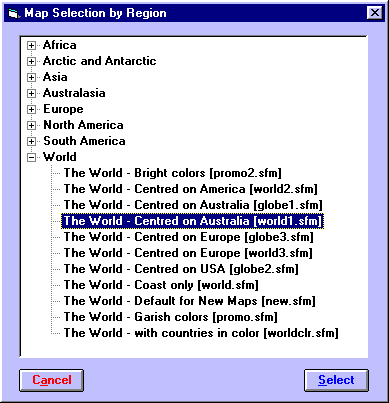
Task: Choose Centred on Europe world3.sfm
Action: (x=188, y=253)
